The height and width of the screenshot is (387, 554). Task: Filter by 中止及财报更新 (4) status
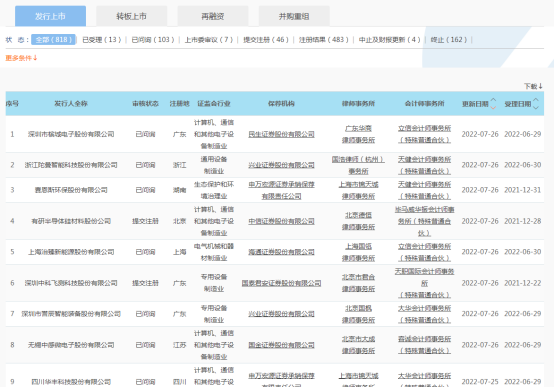(x=389, y=40)
